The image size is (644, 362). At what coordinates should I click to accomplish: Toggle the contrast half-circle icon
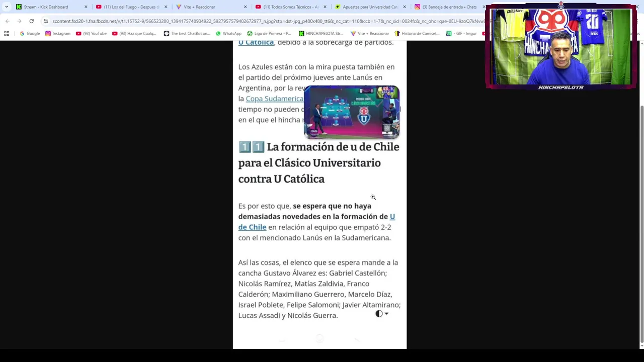(x=379, y=314)
